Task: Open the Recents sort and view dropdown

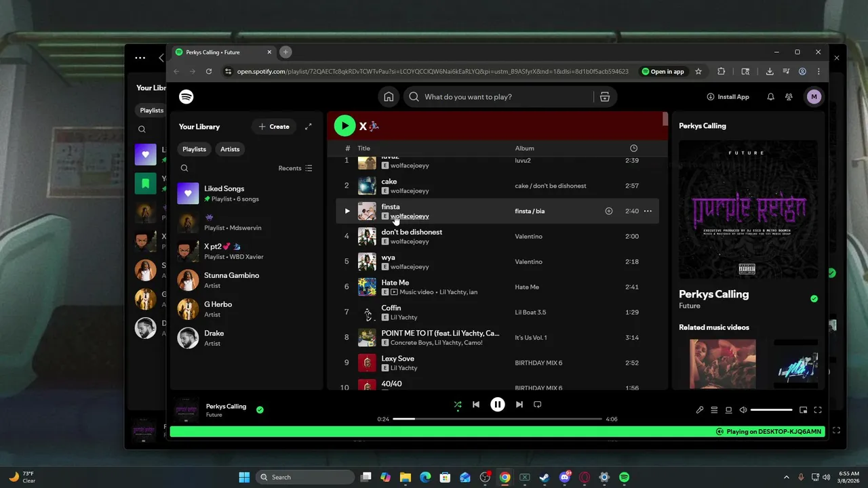Action: [x=296, y=168]
